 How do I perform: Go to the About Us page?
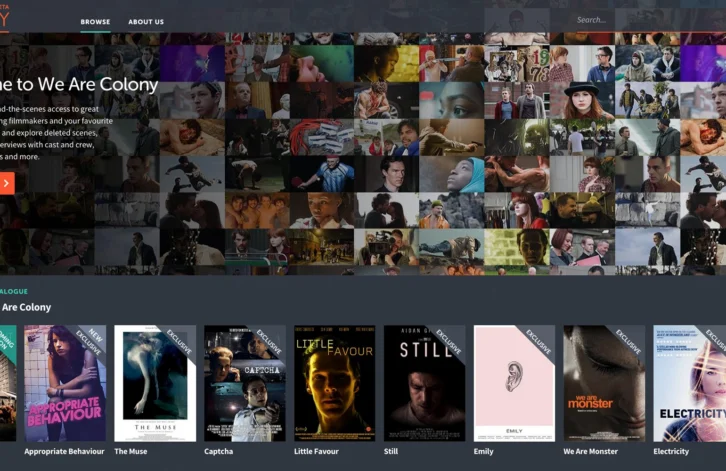tap(146, 21)
